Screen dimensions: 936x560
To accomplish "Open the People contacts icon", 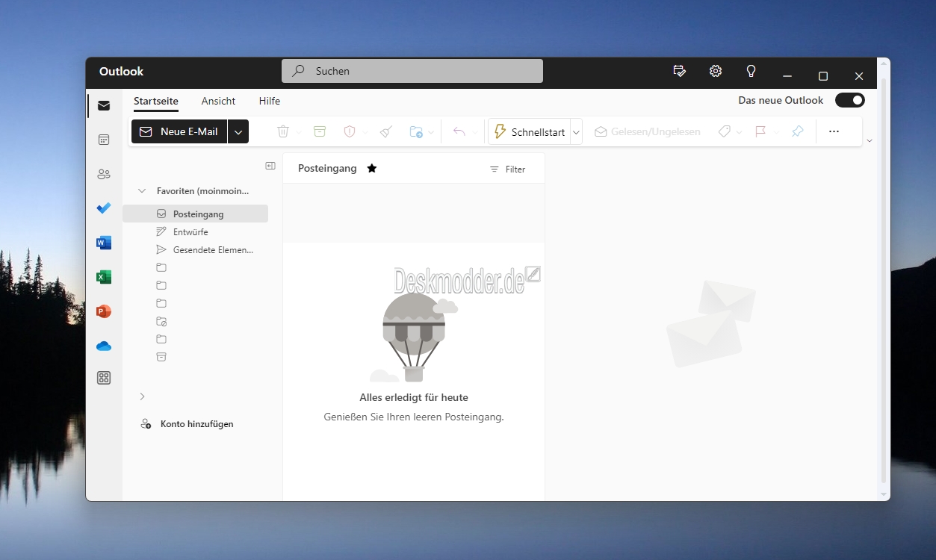I will pos(104,174).
